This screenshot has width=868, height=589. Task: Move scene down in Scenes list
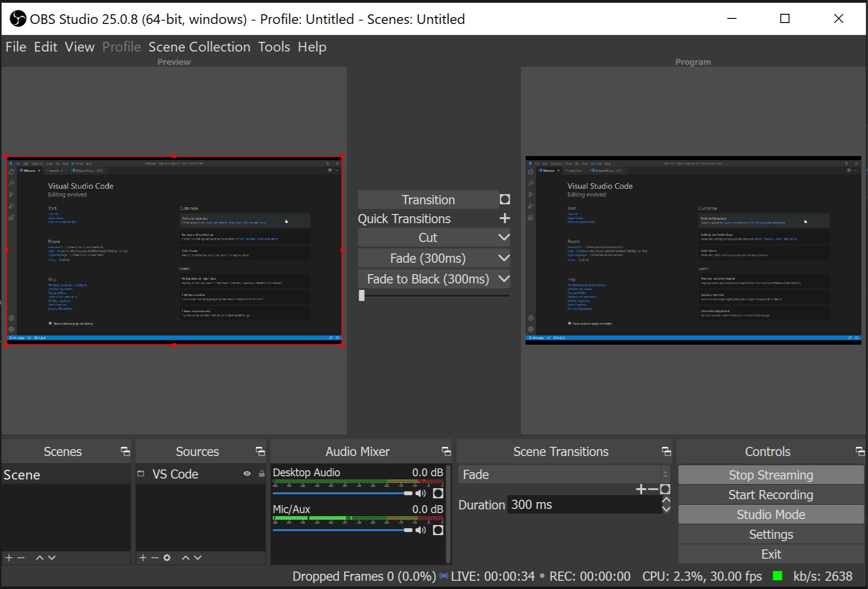click(x=52, y=557)
